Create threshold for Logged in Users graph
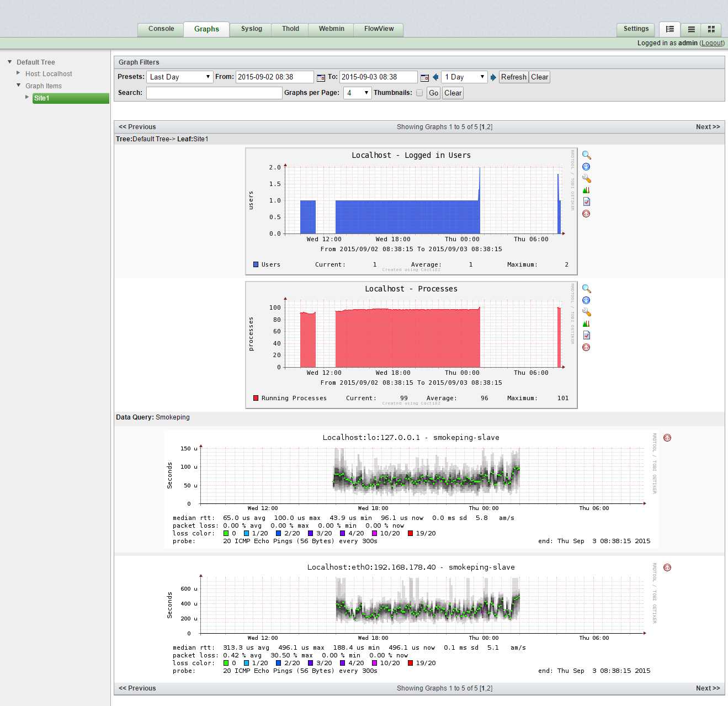 (586, 201)
